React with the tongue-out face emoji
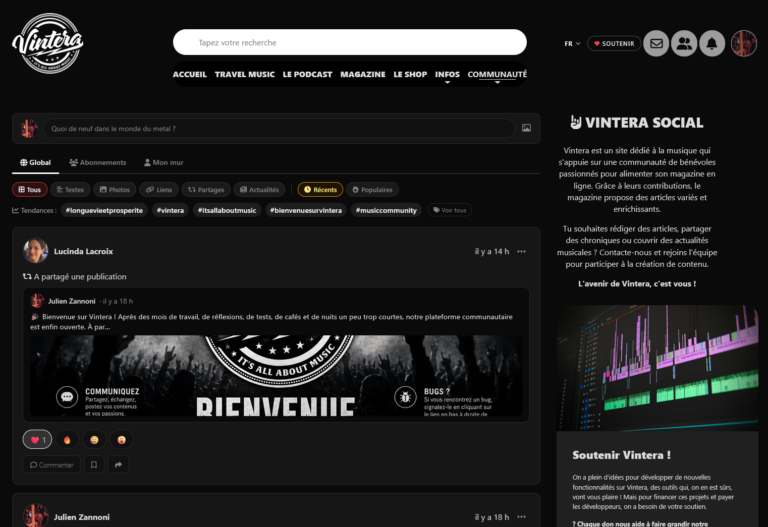The image size is (768, 527). tap(121, 439)
